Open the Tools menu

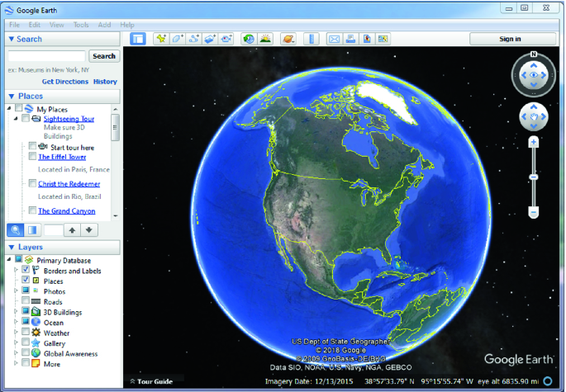[81, 25]
